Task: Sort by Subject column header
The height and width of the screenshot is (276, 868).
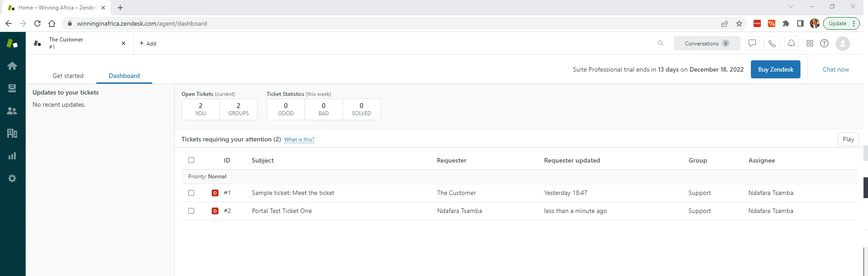Action: [263, 160]
